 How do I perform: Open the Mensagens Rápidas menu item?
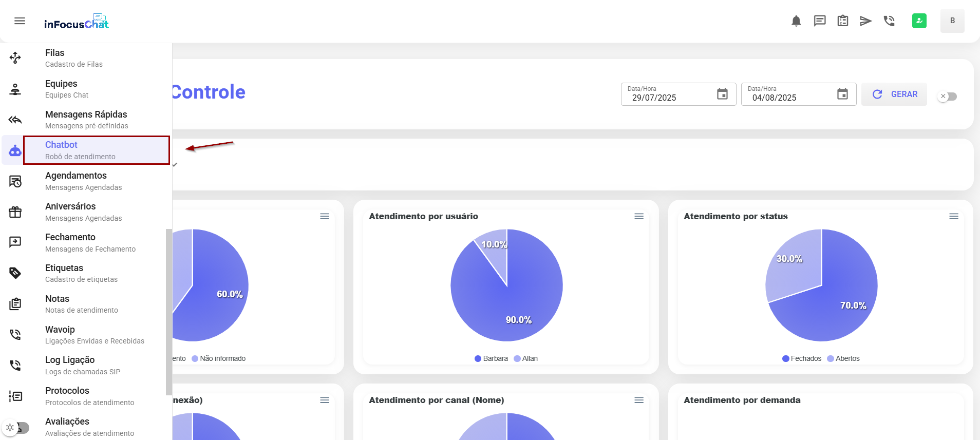pyautogui.click(x=86, y=119)
